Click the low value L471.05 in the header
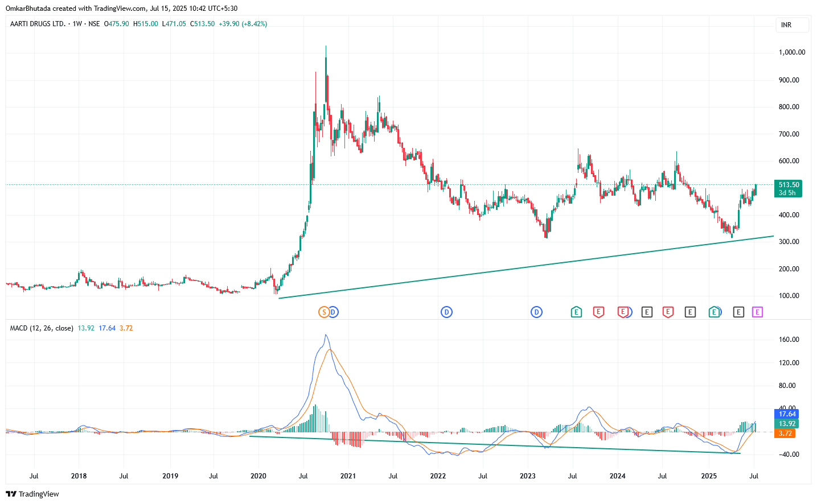The image size is (817, 504). pyautogui.click(x=174, y=24)
